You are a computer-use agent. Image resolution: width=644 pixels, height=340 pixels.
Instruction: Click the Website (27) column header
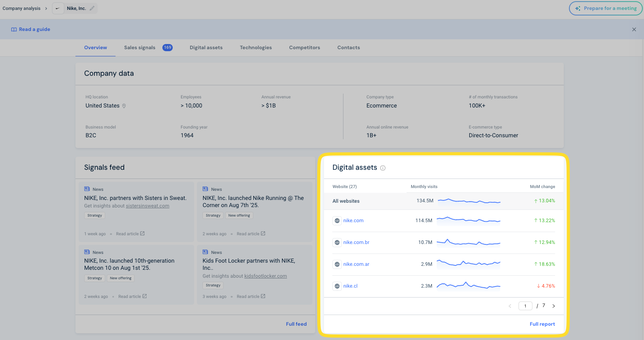pos(345,186)
